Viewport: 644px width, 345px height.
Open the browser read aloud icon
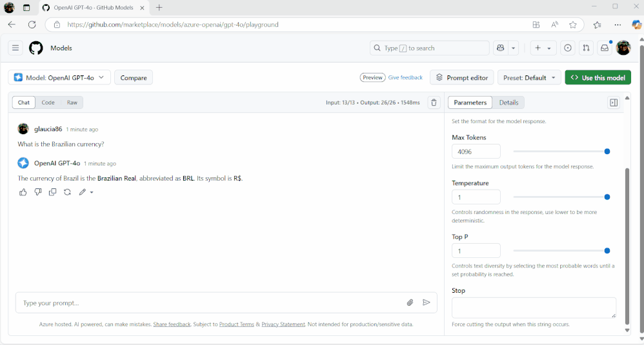point(554,25)
